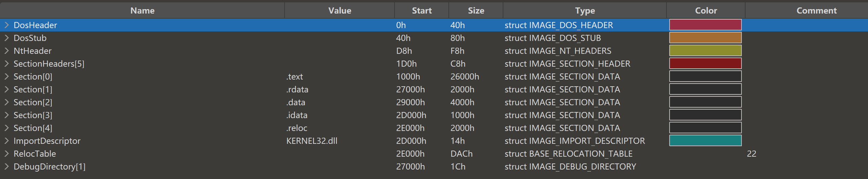This screenshot has height=179, width=868.
Task: Click the ImportDescriptor teal color swatch
Action: (x=705, y=141)
